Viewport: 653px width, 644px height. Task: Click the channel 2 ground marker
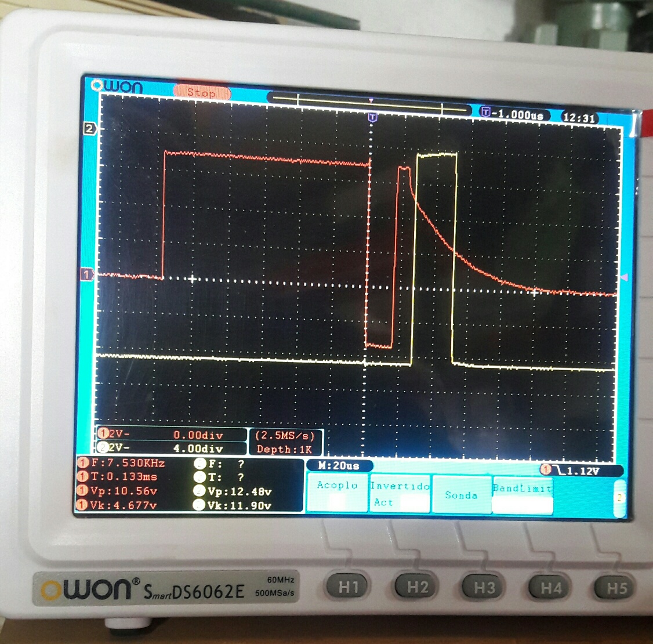click(90, 129)
